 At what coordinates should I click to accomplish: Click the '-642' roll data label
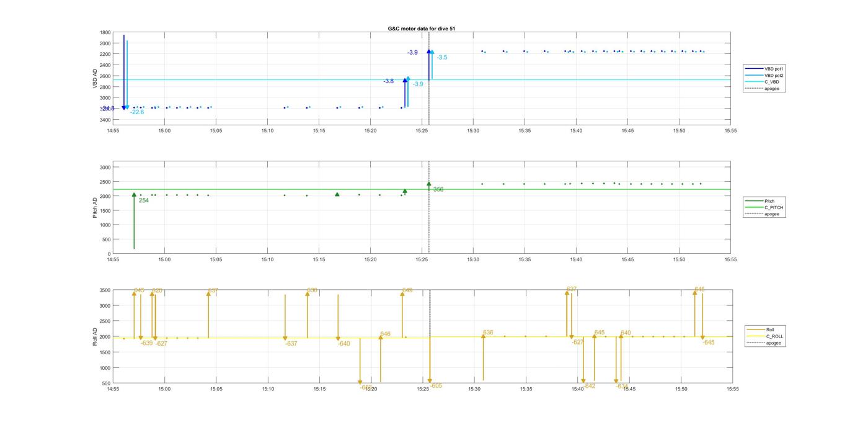(x=590, y=387)
